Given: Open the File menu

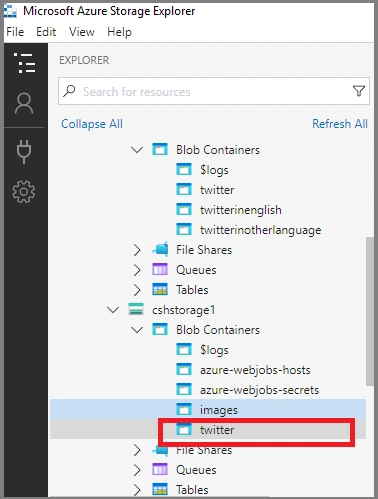Looking at the screenshot, I should [x=15, y=32].
